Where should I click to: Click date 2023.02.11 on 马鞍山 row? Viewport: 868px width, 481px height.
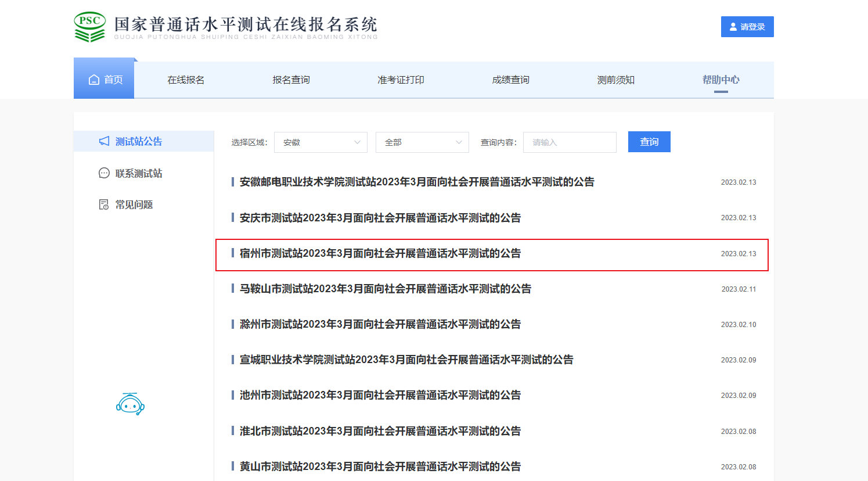(x=739, y=289)
